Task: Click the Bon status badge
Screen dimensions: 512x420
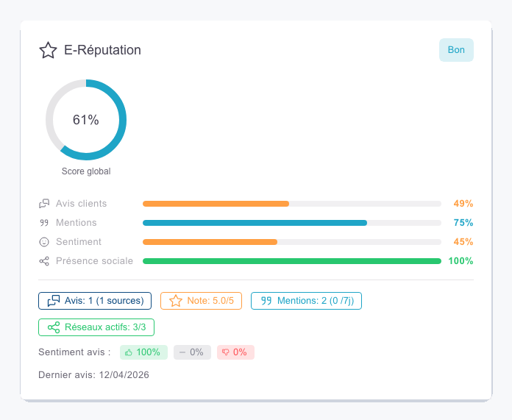Action: pos(456,50)
